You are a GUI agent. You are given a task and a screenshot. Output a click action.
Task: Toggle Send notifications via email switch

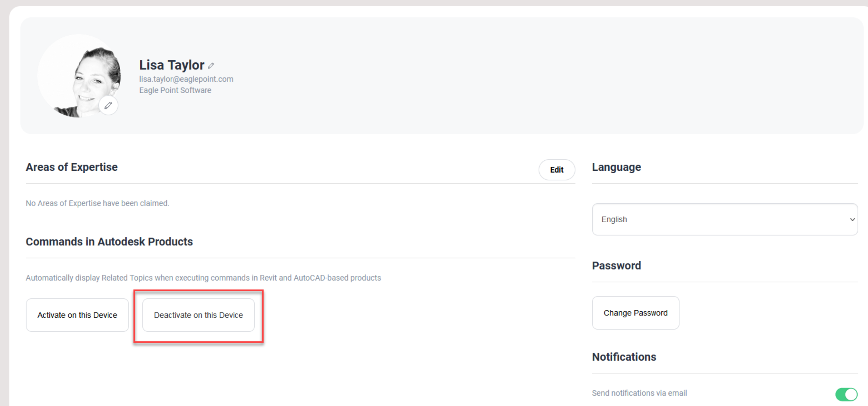(846, 394)
